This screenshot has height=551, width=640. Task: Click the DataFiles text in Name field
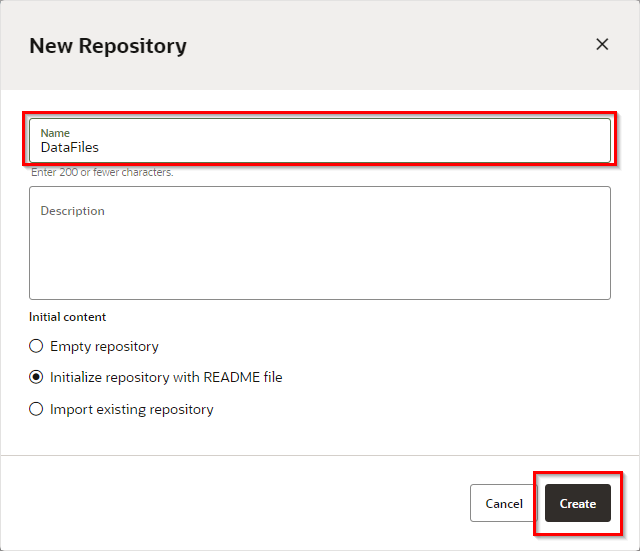(70, 147)
